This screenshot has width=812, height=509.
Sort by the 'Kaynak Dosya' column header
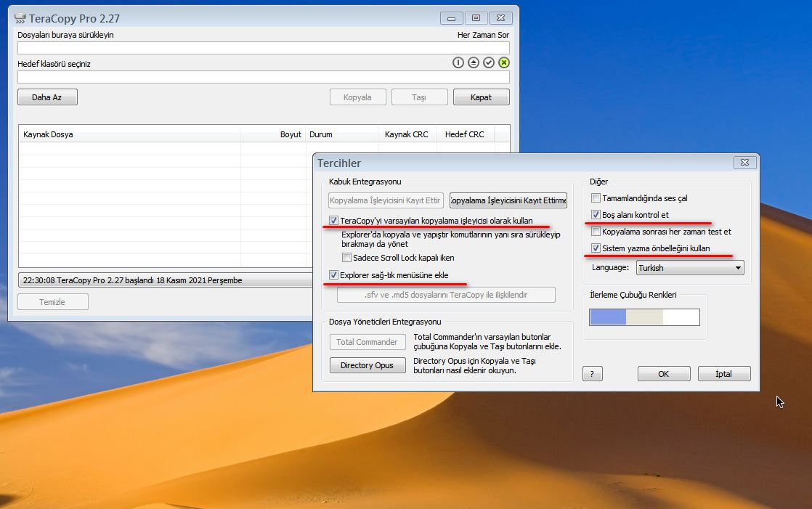point(129,134)
